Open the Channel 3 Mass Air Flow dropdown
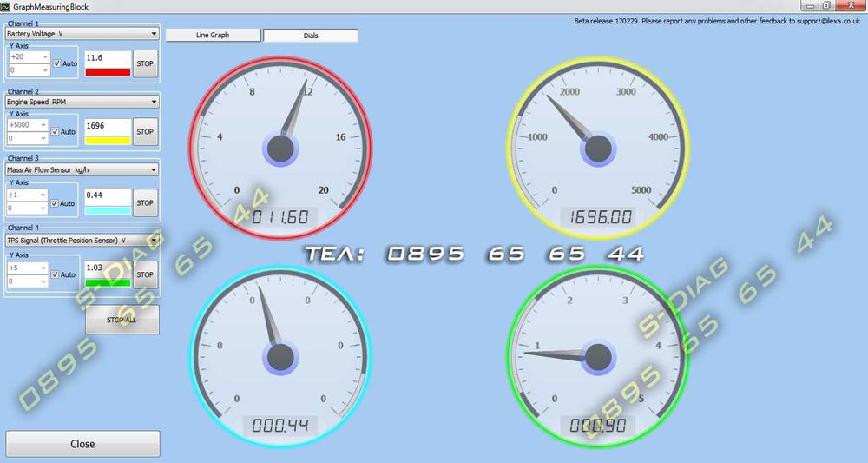Image resolution: width=868 pixels, height=463 pixels. (82, 170)
